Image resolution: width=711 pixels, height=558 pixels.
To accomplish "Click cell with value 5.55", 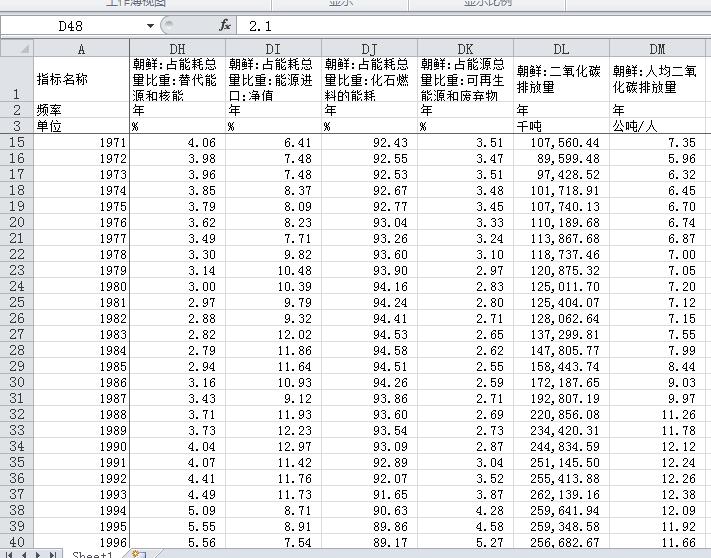I will tap(177, 526).
